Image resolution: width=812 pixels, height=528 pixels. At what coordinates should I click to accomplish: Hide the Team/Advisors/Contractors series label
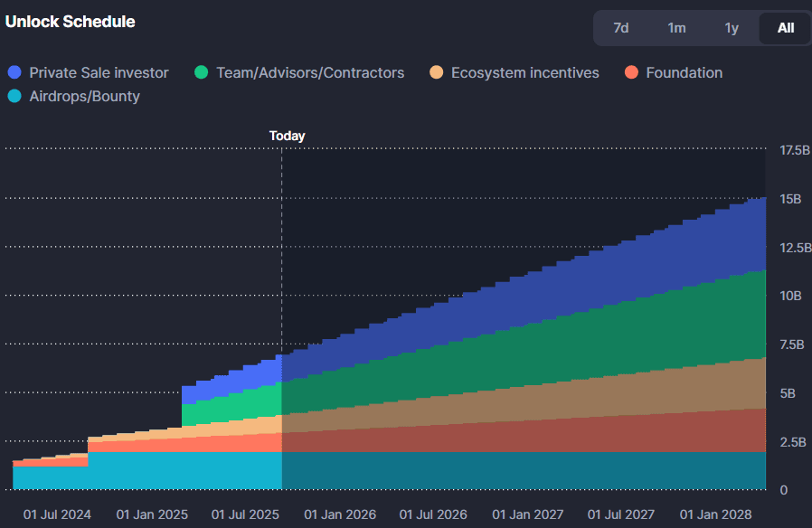[310, 72]
